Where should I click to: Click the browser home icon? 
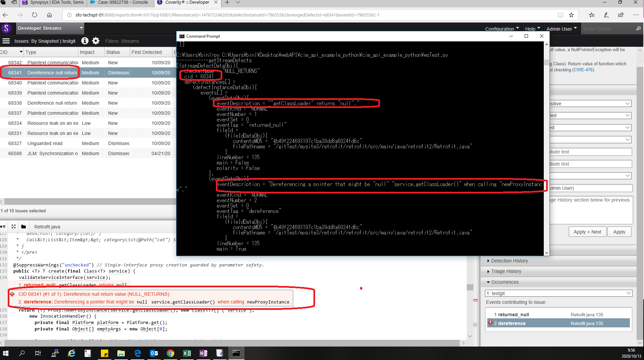tap(49, 15)
